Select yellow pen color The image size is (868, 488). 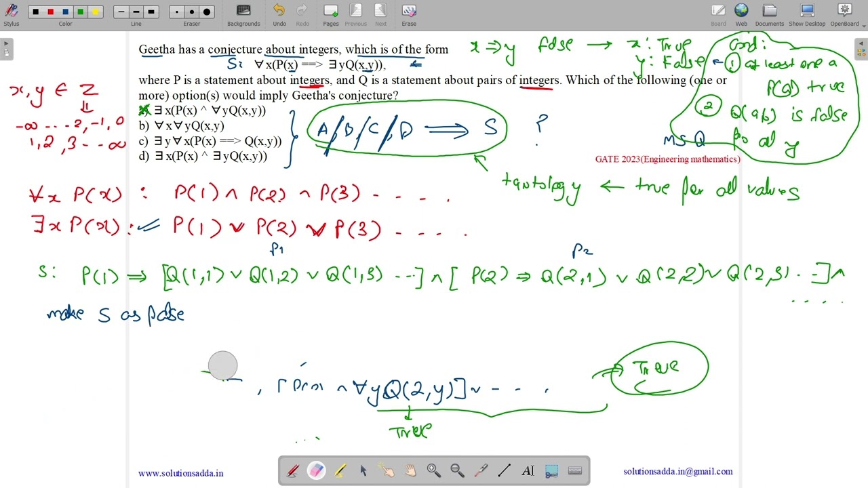click(x=96, y=12)
